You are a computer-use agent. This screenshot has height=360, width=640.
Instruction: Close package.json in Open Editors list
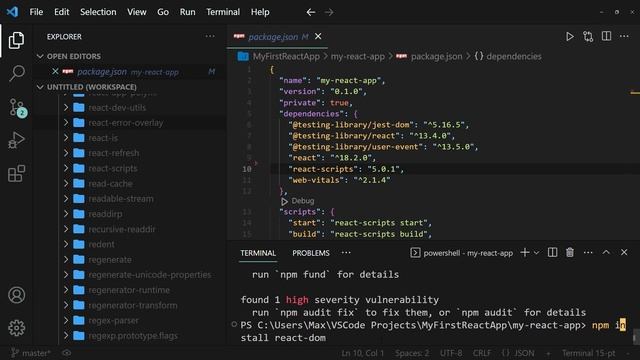pos(55,71)
